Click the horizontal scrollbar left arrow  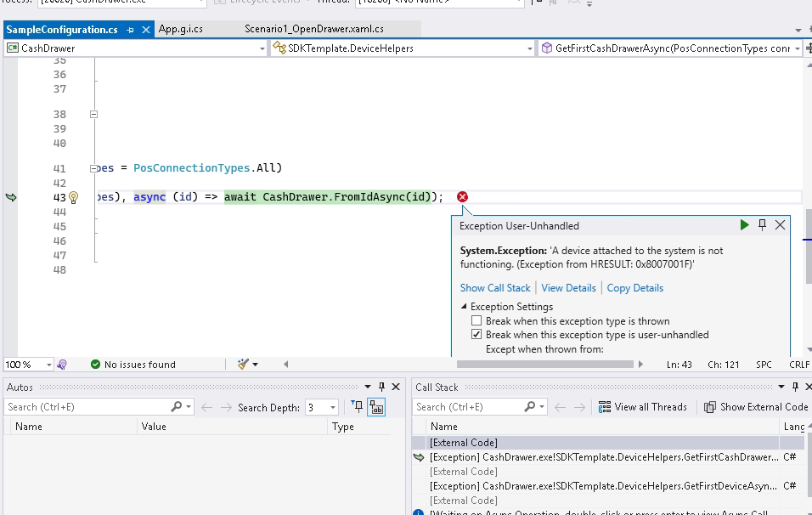tap(286, 365)
